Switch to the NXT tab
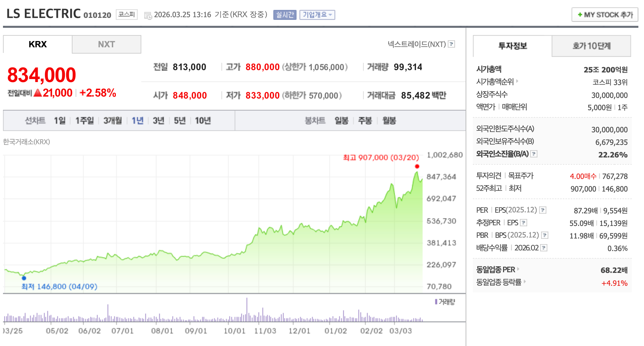 (107, 44)
